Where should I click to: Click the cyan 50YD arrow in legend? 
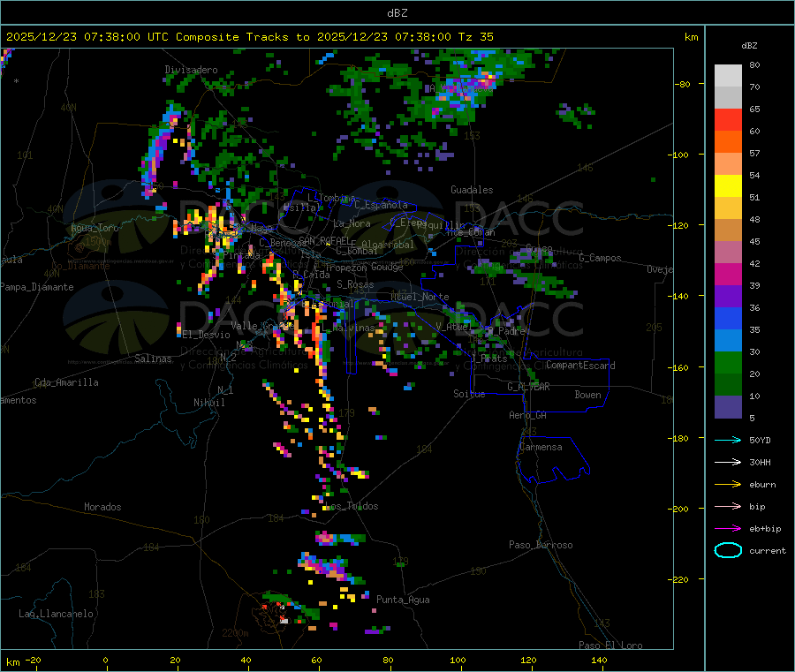[x=728, y=440]
